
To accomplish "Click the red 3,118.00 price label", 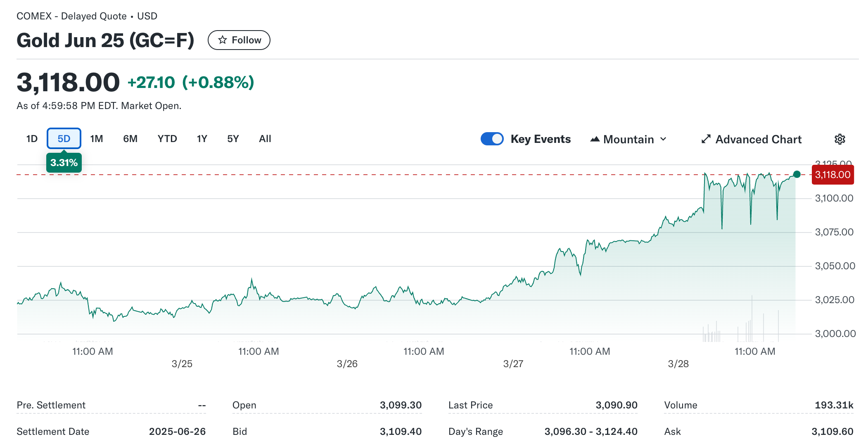I will tap(832, 175).
